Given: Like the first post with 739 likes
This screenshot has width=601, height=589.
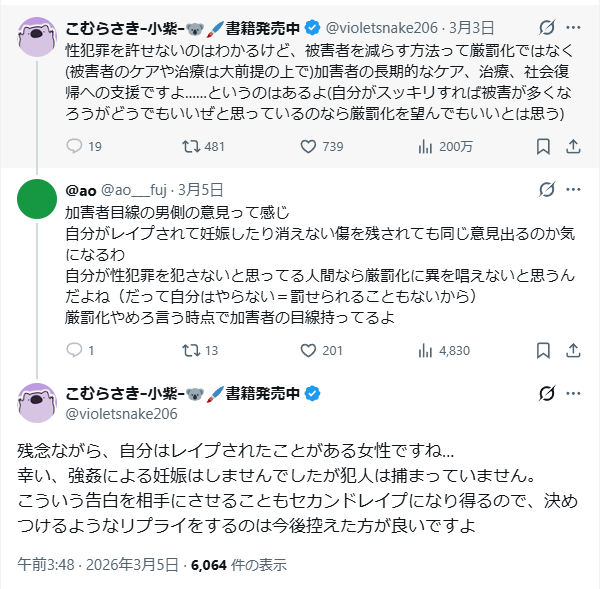Looking at the screenshot, I should [x=308, y=146].
